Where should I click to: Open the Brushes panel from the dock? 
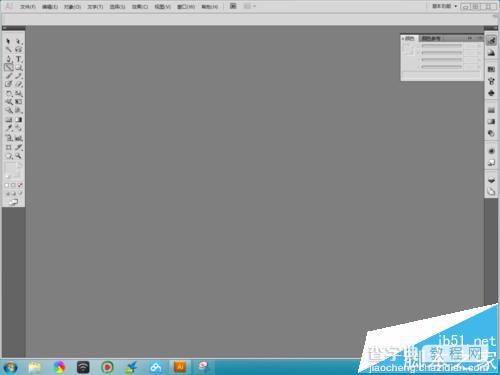tap(491, 81)
